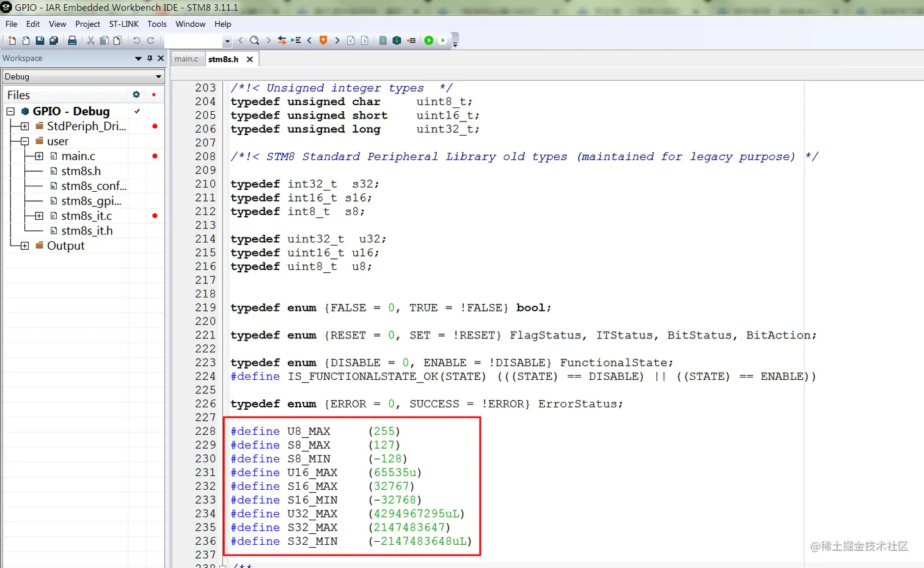Screen dimensions: 924x568
Task: Click the small Debug without Downloading icon
Action: [x=443, y=40]
